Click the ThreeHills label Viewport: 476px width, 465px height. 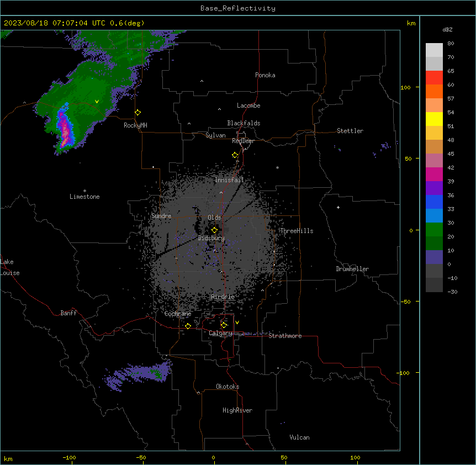(297, 231)
